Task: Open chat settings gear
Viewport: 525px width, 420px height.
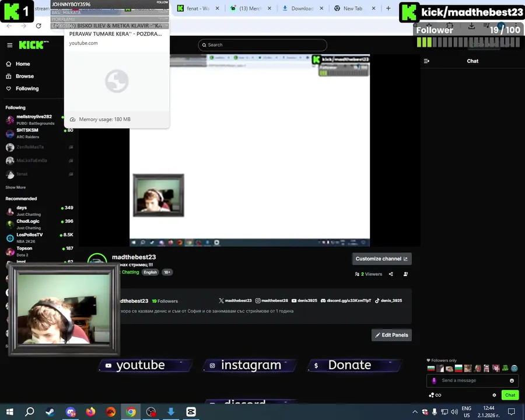Action: (494, 395)
